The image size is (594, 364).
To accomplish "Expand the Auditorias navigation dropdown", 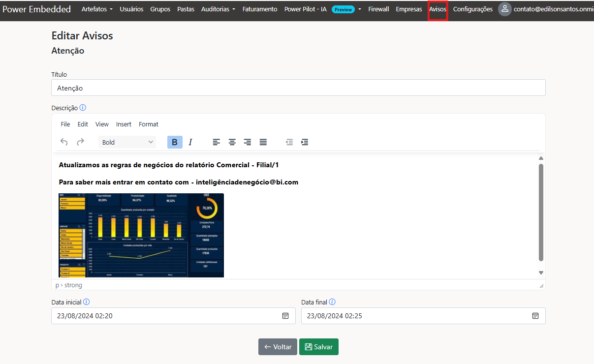I will point(218,9).
